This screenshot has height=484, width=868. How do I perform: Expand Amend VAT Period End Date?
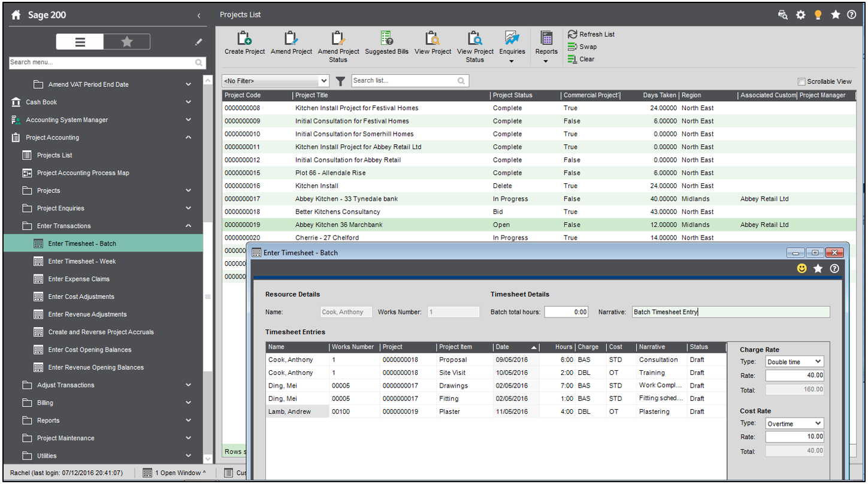pos(189,84)
